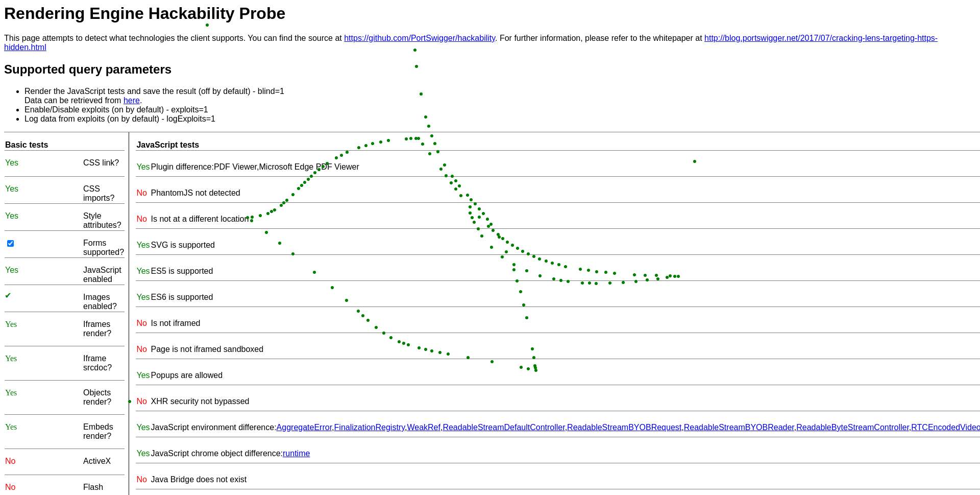The height and width of the screenshot is (495, 980).
Task: Click the AggregateError link
Action: click(x=304, y=428)
